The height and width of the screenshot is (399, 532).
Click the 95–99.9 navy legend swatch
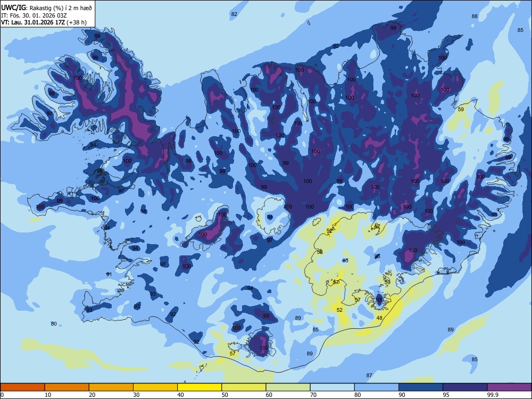coord(465,387)
